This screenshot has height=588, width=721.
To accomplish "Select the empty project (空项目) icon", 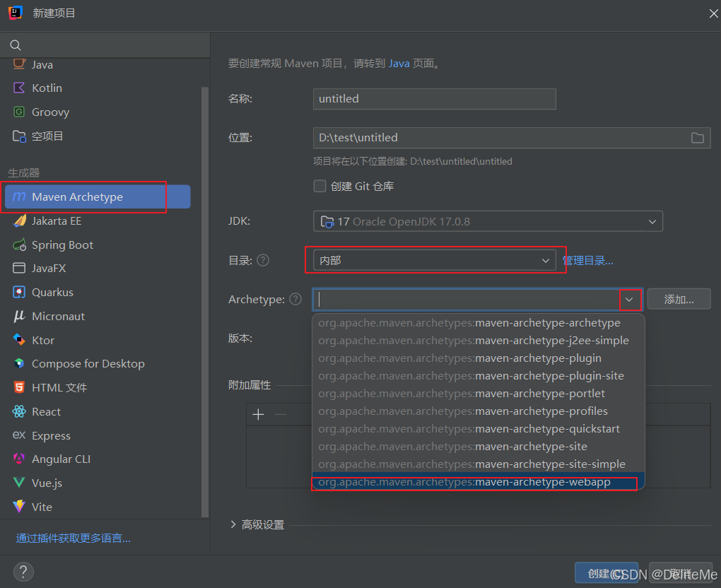I will tap(19, 136).
